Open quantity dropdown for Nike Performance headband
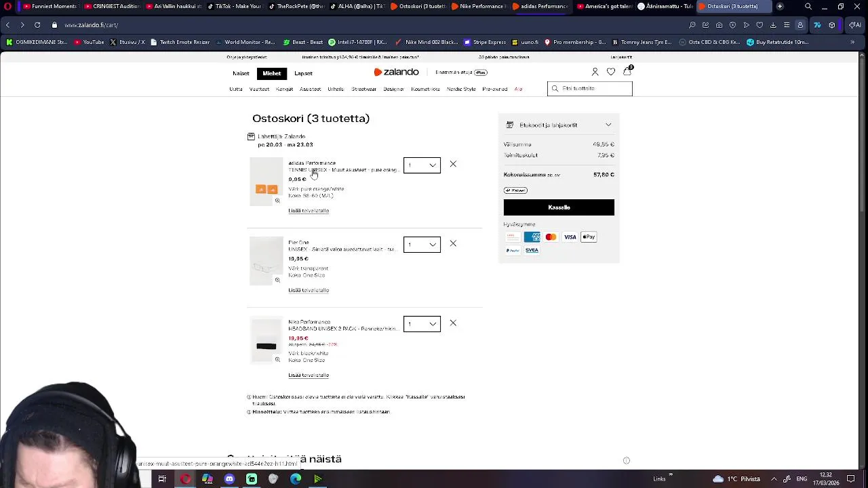This screenshot has height=488, width=868. pos(422,324)
